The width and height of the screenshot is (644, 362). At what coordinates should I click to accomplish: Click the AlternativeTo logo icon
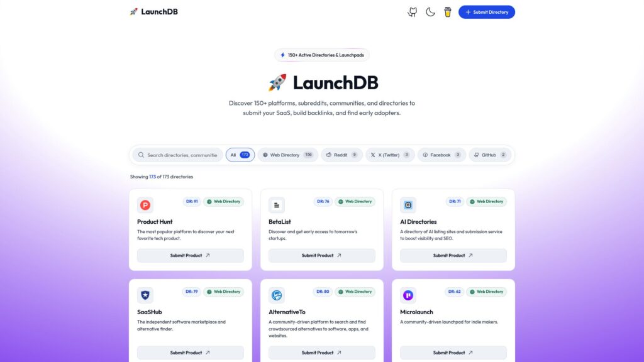(x=277, y=295)
